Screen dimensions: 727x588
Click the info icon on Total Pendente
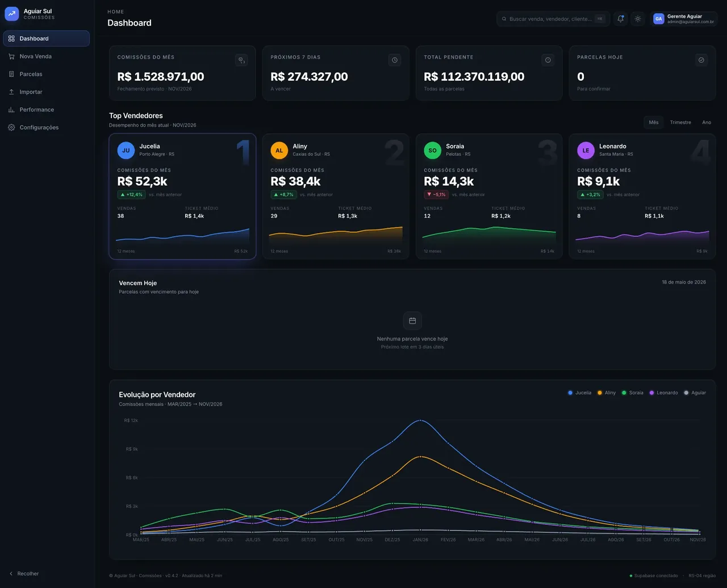click(548, 60)
